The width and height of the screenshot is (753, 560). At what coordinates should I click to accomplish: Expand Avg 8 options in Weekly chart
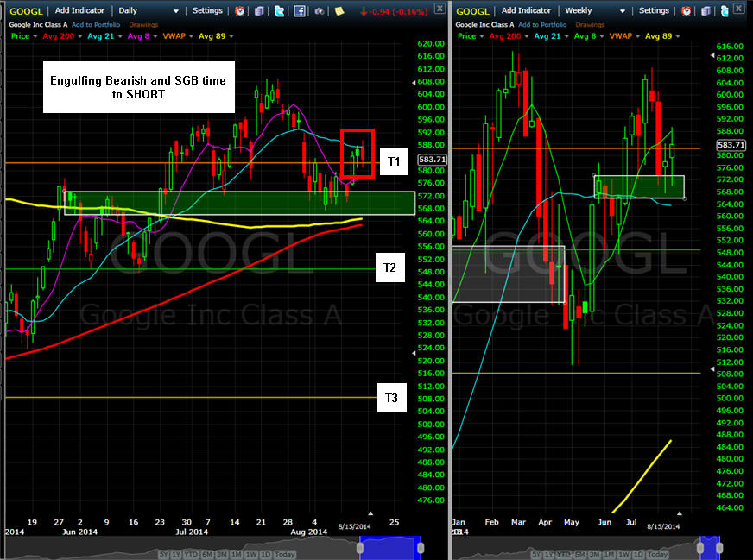[x=602, y=36]
